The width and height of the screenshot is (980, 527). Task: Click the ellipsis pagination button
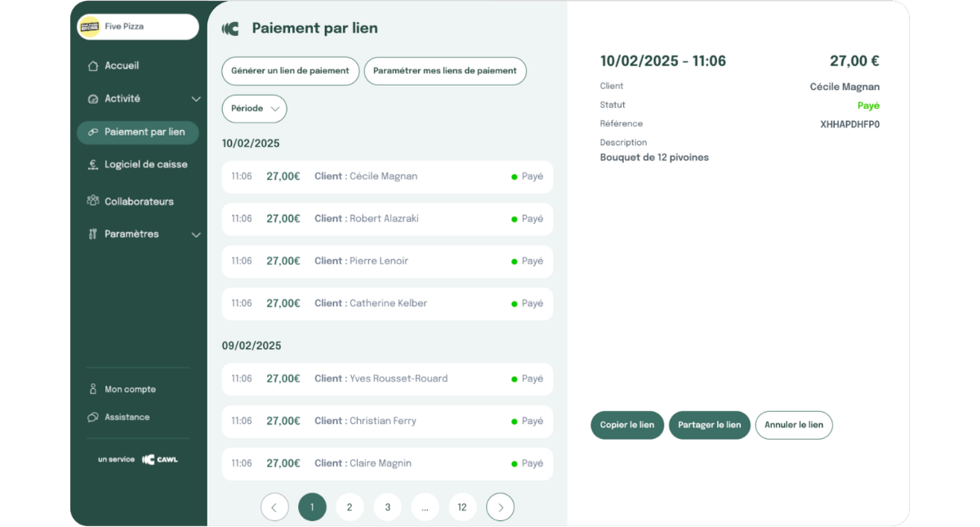click(x=425, y=507)
